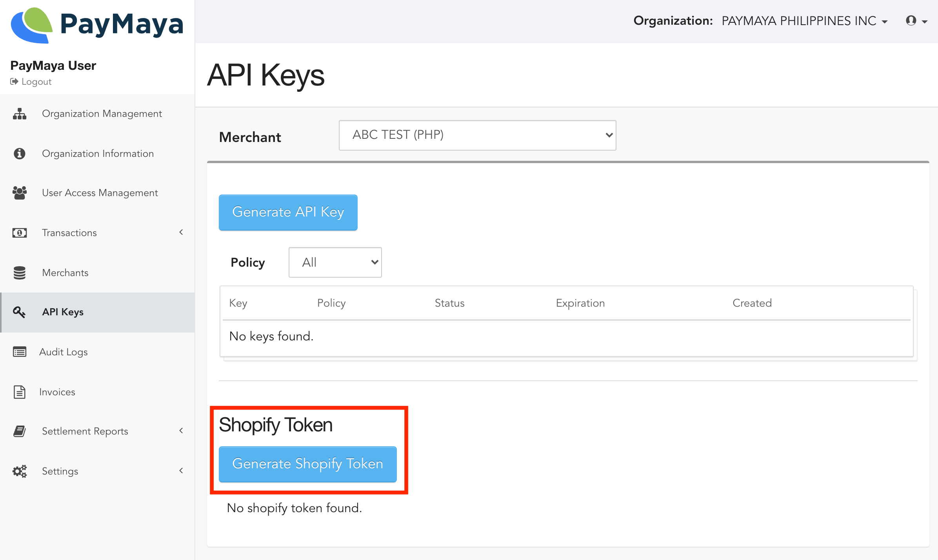The height and width of the screenshot is (560, 938).
Task: Click the Audit Logs list icon
Action: 20,352
